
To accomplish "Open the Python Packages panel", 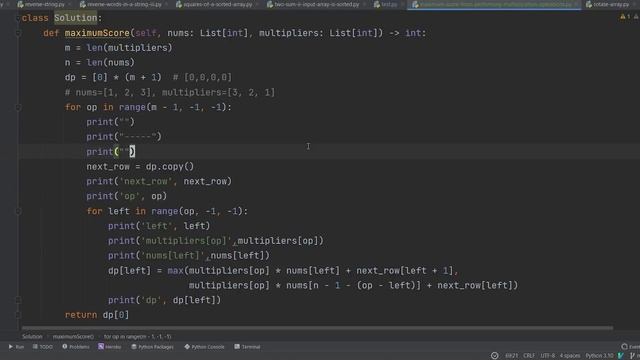I will 152,347.
